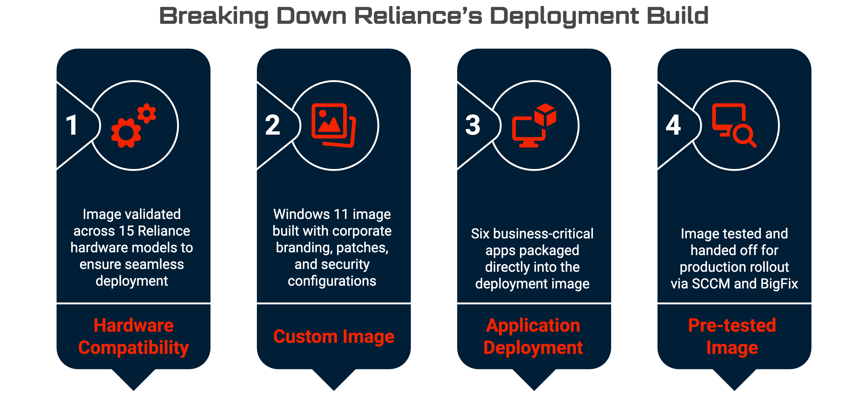Click the text 'Image validated across 15 Reliance hardware models'
The height and width of the screenshot is (399, 868).
pos(132,231)
